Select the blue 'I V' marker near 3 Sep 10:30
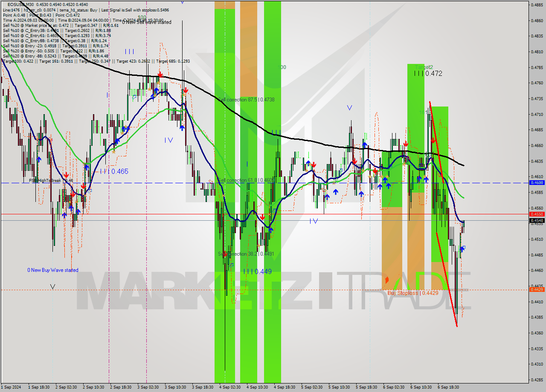546x392 pixels. tap(168, 140)
